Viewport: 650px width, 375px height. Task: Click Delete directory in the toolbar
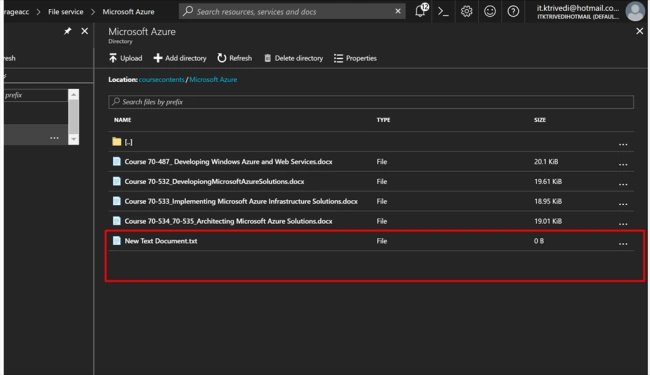tap(293, 58)
